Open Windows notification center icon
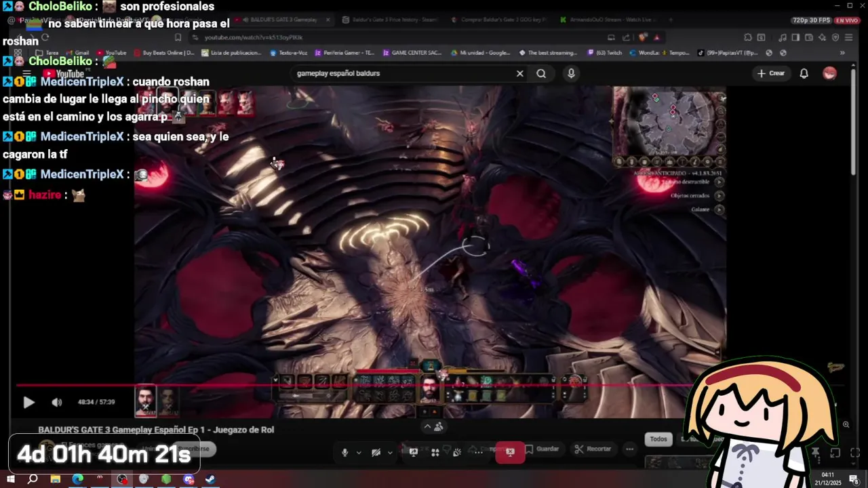 tap(856, 479)
